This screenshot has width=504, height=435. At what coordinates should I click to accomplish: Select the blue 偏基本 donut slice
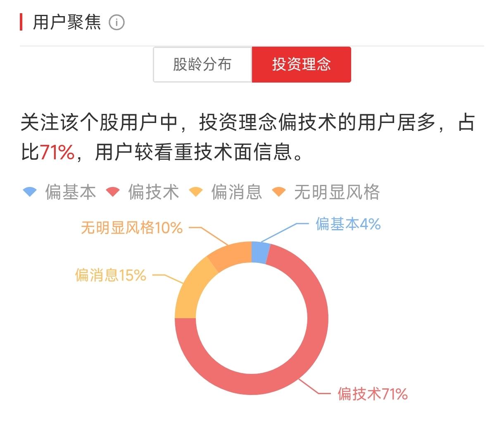tap(260, 253)
